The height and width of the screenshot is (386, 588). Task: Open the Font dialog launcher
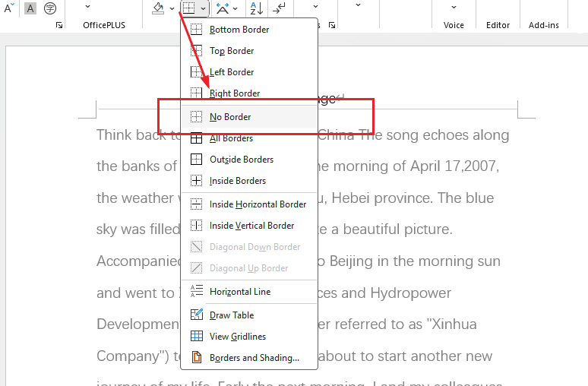click(x=58, y=25)
